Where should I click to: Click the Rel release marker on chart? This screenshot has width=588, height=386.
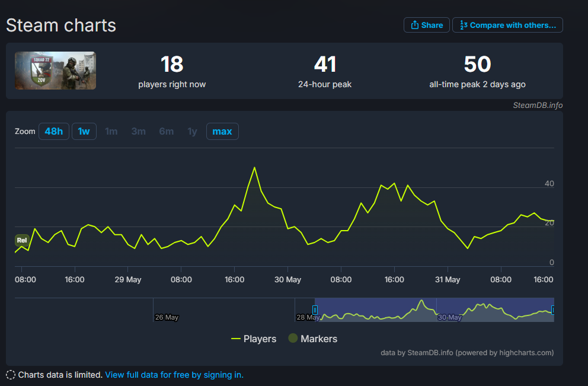(x=22, y=240)
